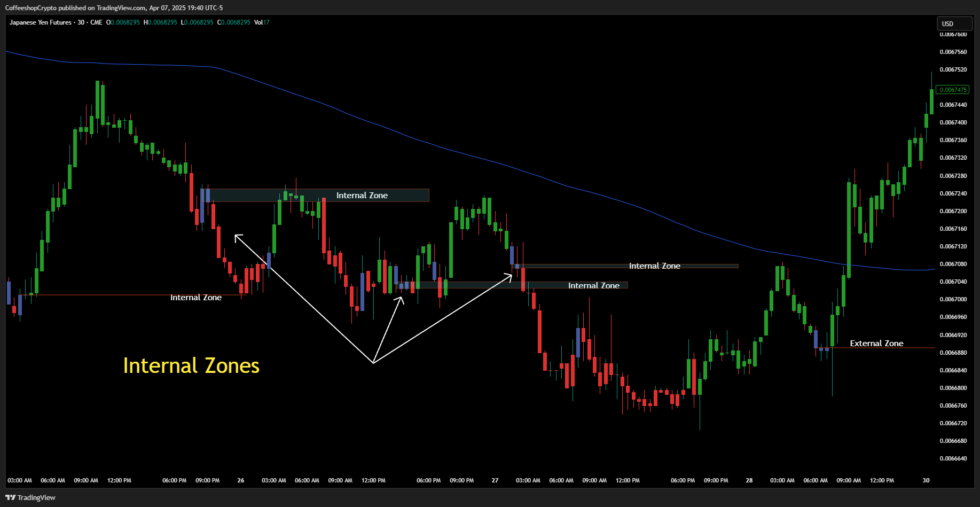
Task: Select the close value C0.0068295
Action: tap(233, 22)
